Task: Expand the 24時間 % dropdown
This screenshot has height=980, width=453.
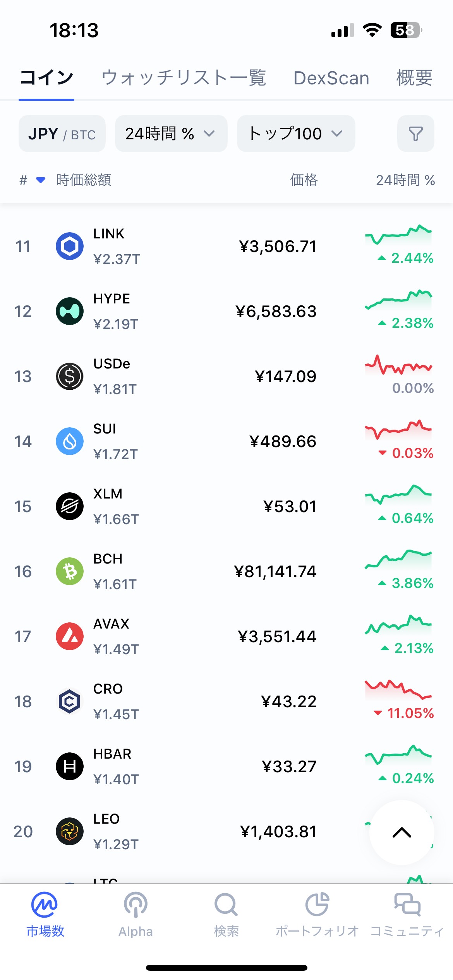Action: click(171, 134)
